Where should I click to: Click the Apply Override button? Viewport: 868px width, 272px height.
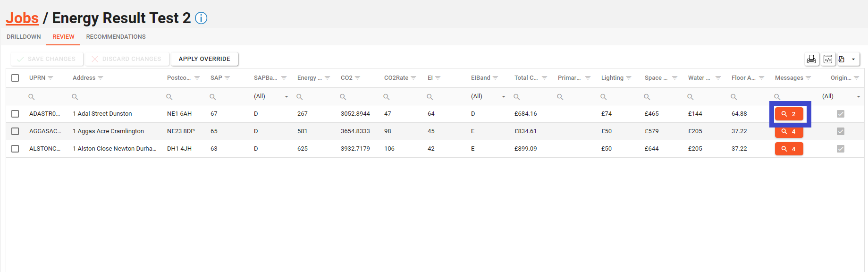204,59
